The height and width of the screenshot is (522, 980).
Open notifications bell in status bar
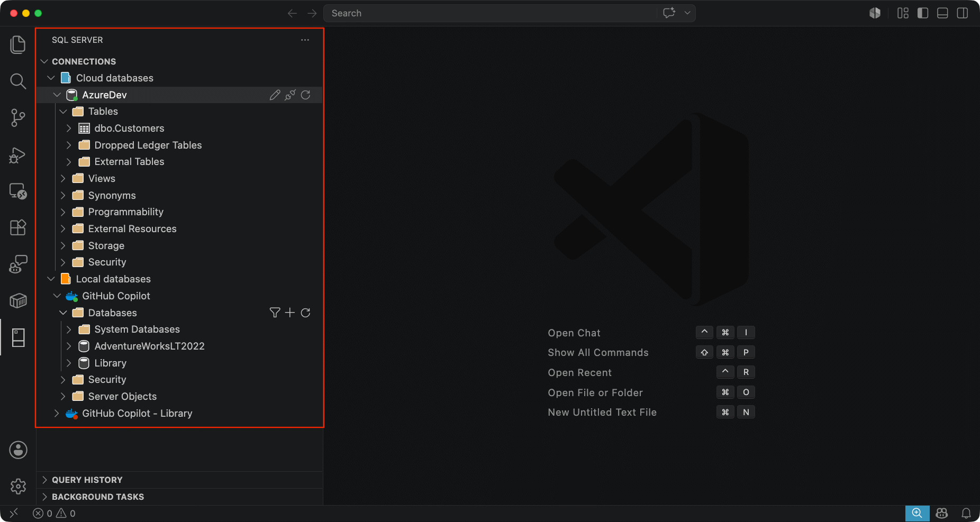pyautogui.click(x=966, y=513)
